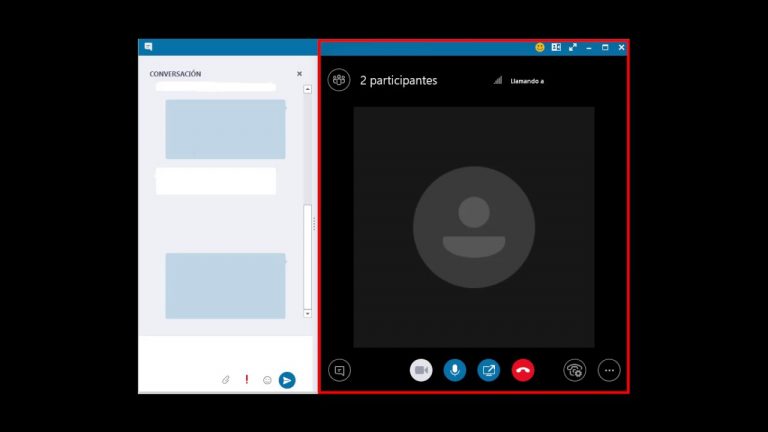Open the emoticon picker in the message box
The height and width of the screenshot is (432, 768).
pos(267,380)
